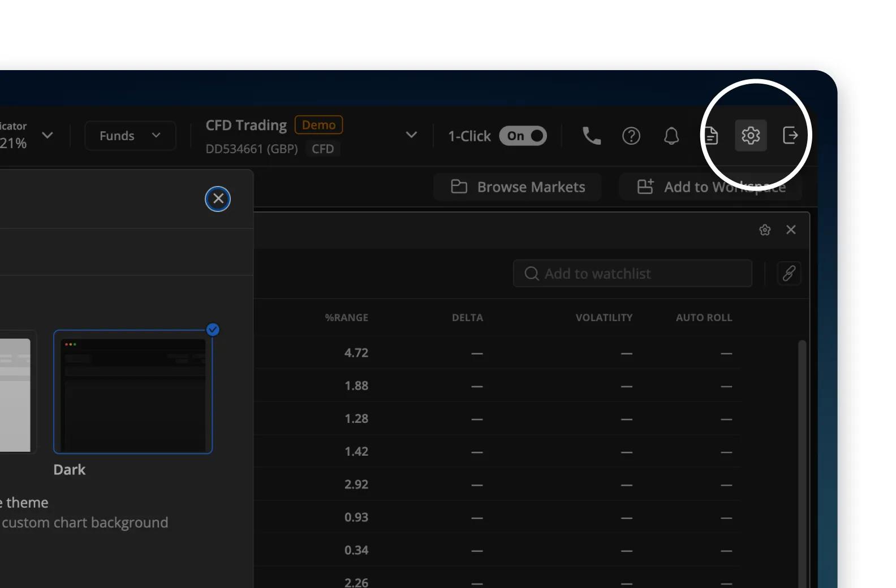Click the 1.88 range value
The width and height of the screenshot is (896, 588).
point(356,386)
